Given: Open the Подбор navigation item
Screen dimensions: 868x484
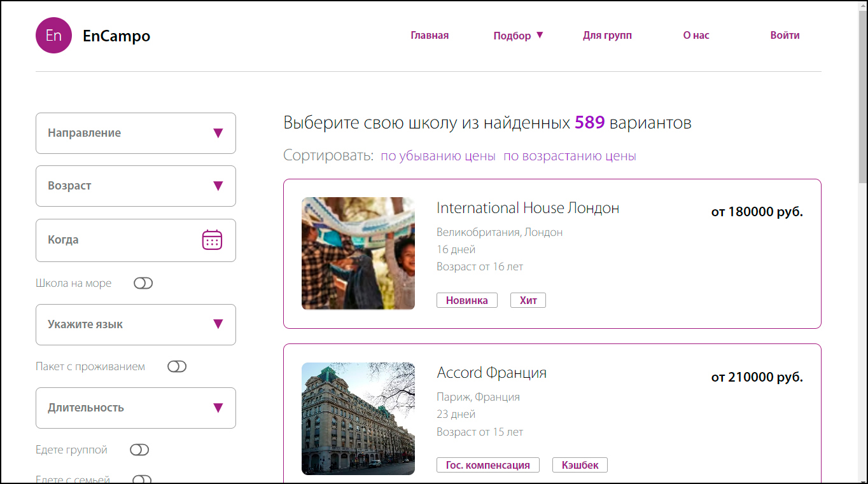Looking at the screenshot, I should tap(512, 36).
